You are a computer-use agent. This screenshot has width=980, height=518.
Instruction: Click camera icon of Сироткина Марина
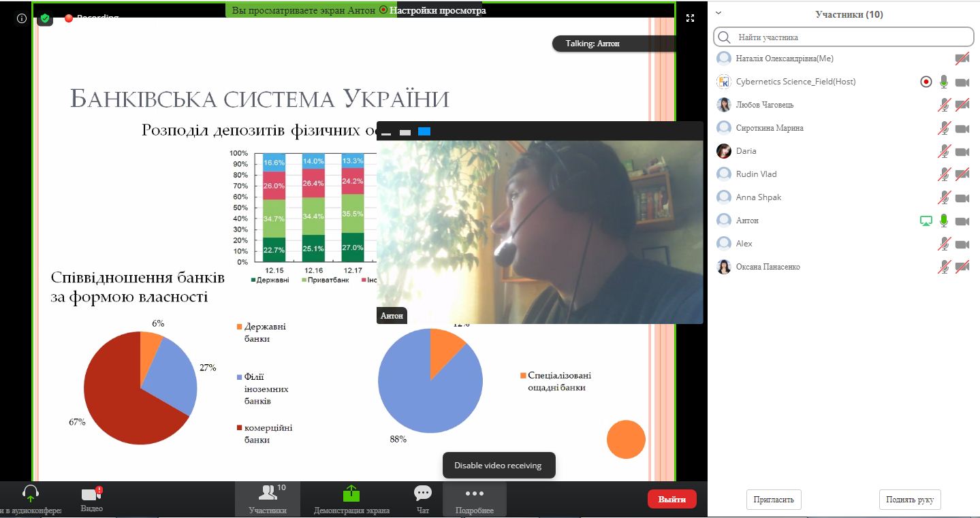(x=962, y=129)
